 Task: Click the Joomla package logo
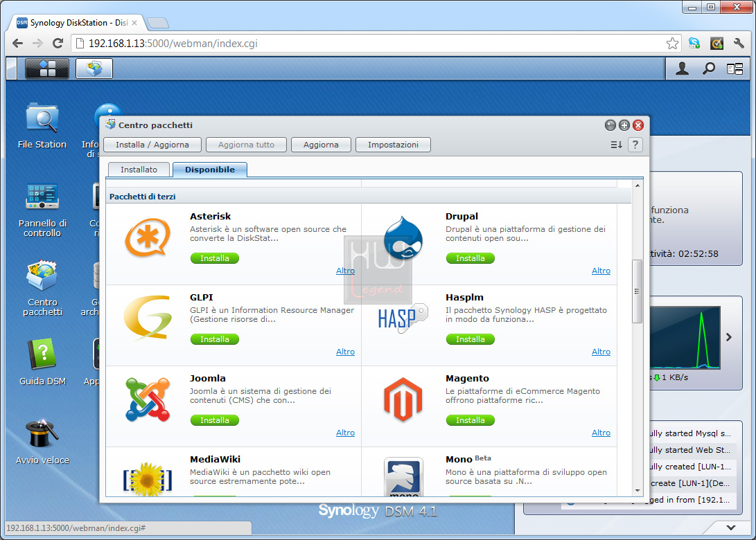148,399
